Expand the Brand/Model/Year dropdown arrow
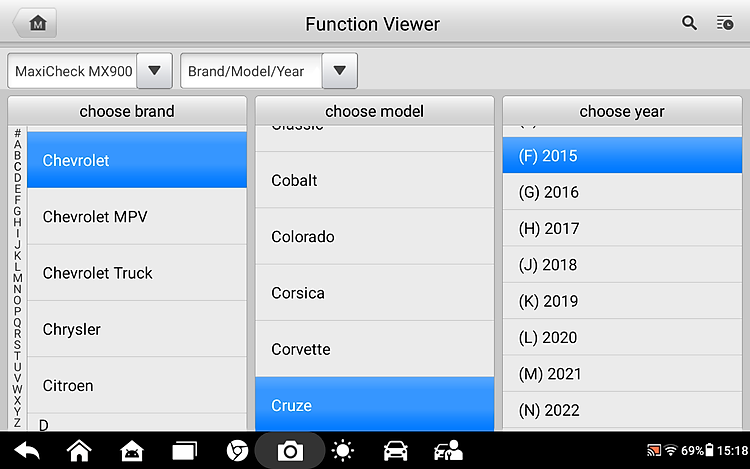Screen dimensions: 750x469 tap(340, 71)
